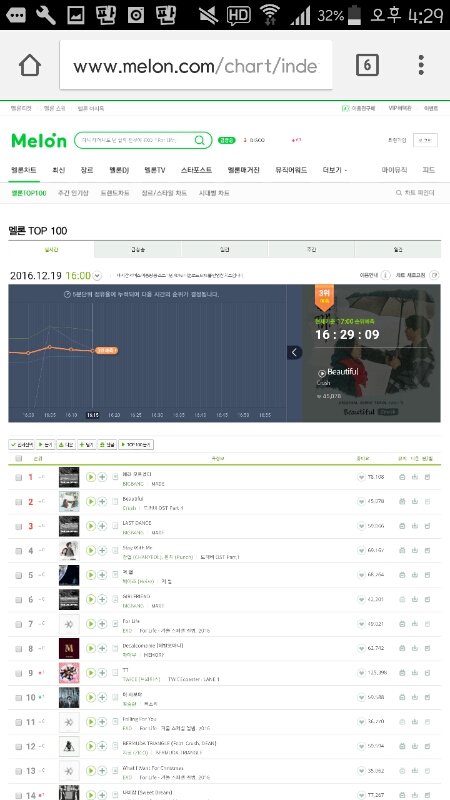
Task: Collapse the chart panel with left arrow
Action: click(294, 353)
